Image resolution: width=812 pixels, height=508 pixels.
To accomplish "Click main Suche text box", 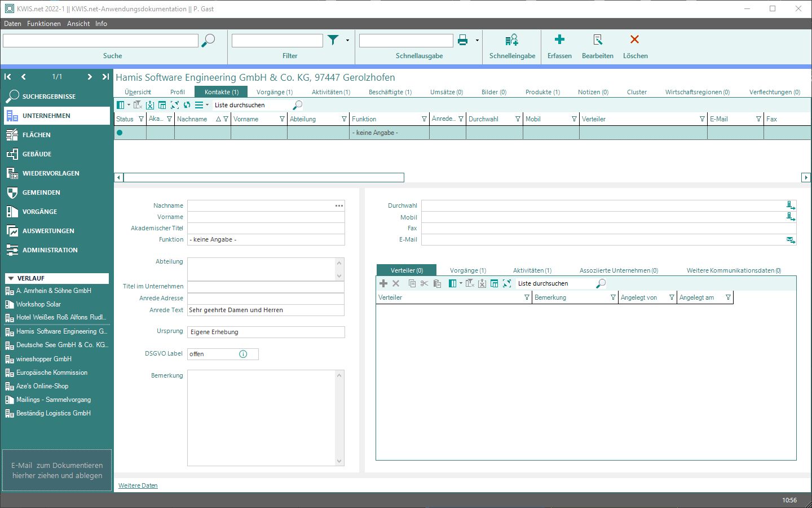I will click(100, 41).
